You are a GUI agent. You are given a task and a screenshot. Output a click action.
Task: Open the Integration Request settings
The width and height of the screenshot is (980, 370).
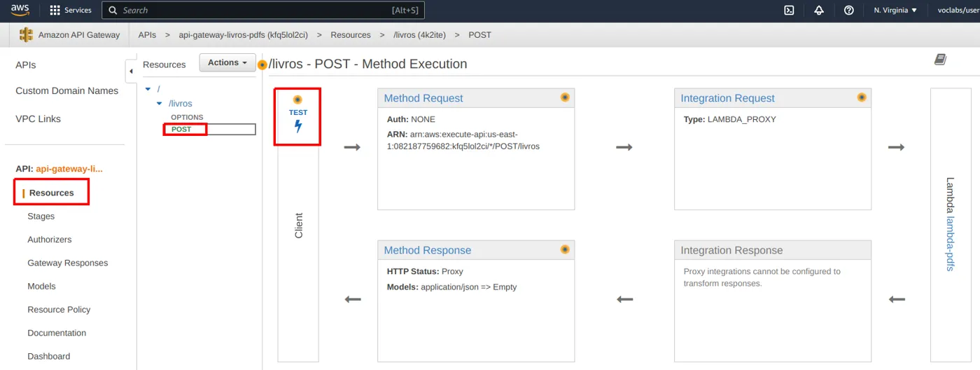click(727, 99)
